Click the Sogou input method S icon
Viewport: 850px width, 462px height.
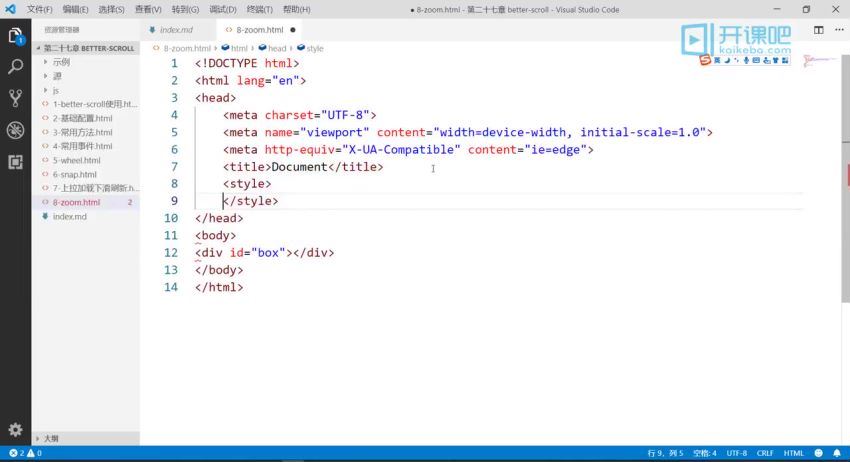705,60
